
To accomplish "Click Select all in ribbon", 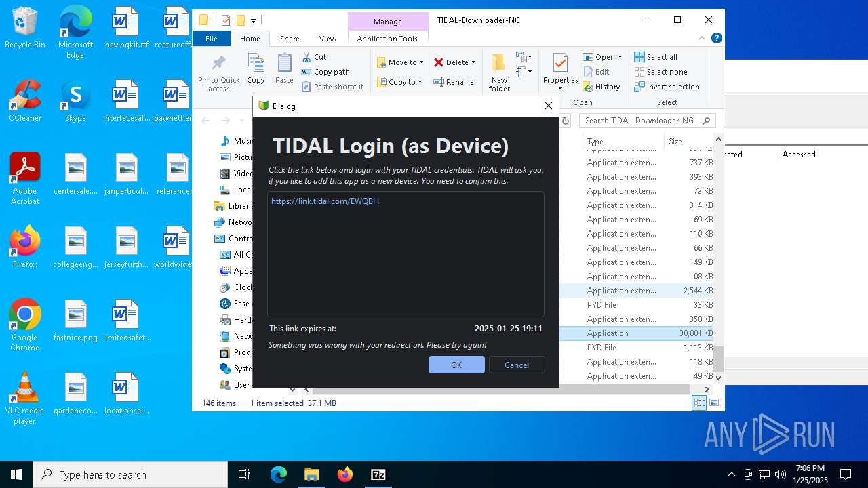I will point(656,57).
